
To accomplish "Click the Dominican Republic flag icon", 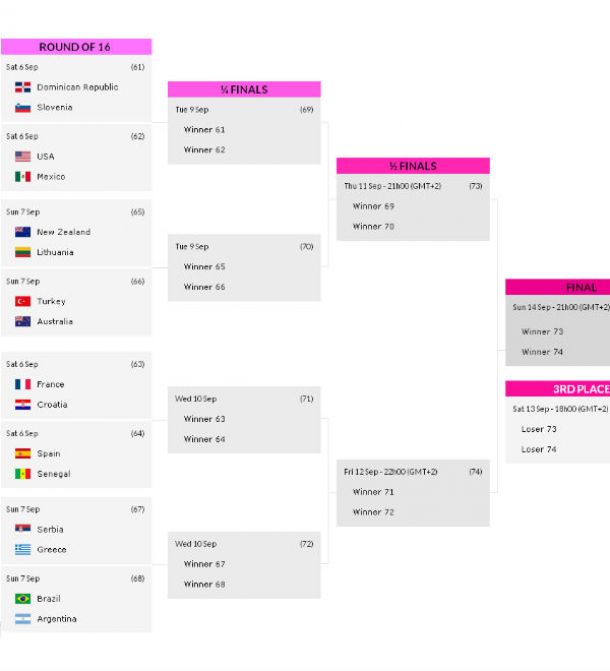I will [23, 87].
